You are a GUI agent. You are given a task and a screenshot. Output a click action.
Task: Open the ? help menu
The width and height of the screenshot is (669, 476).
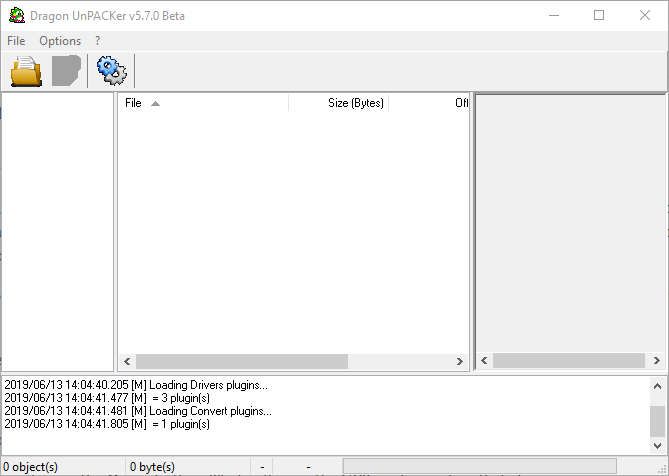[x=98, y=41]
